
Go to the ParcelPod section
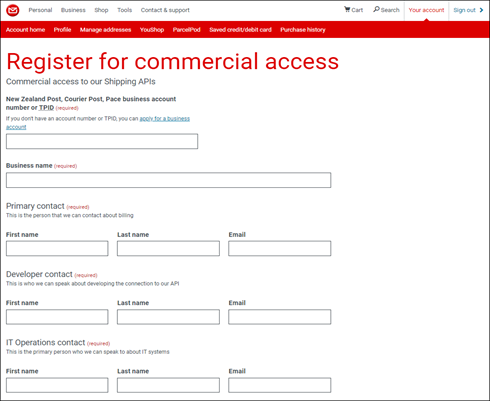click(186, 30)
